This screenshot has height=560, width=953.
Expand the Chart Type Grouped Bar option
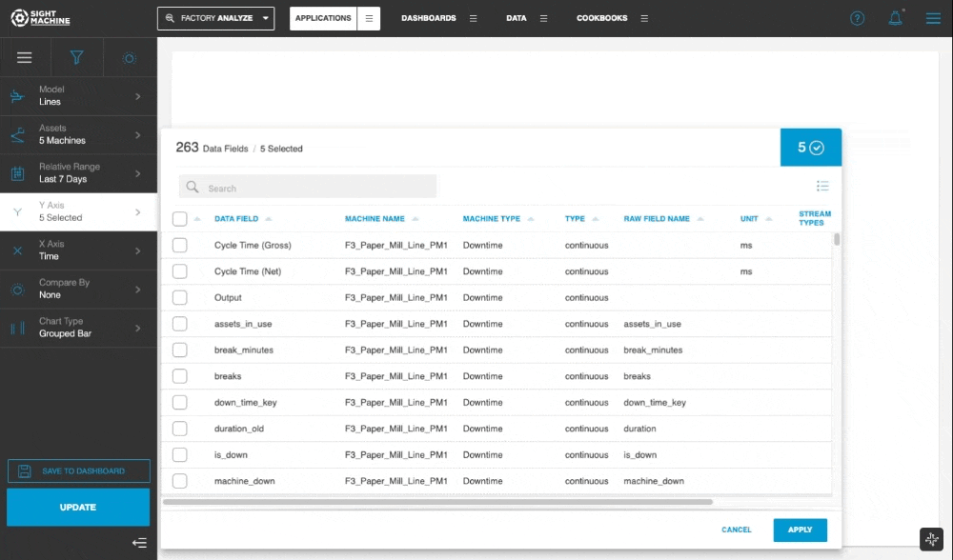[x=78, y=329]
